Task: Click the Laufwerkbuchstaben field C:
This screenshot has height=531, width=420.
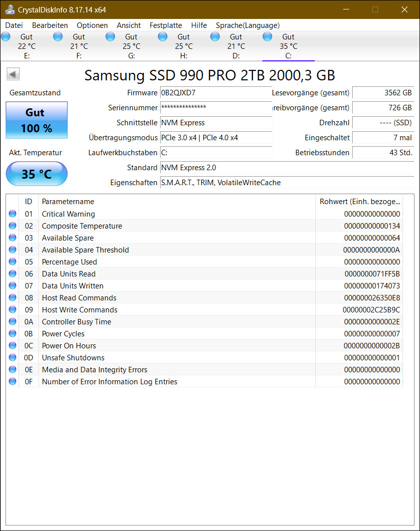Action: (x=216, y=152)
